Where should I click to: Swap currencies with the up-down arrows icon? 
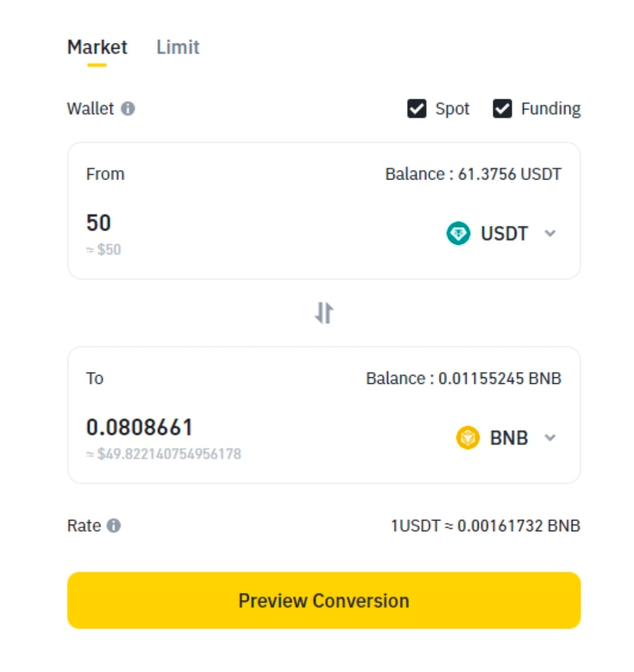[x=324, y=312]
